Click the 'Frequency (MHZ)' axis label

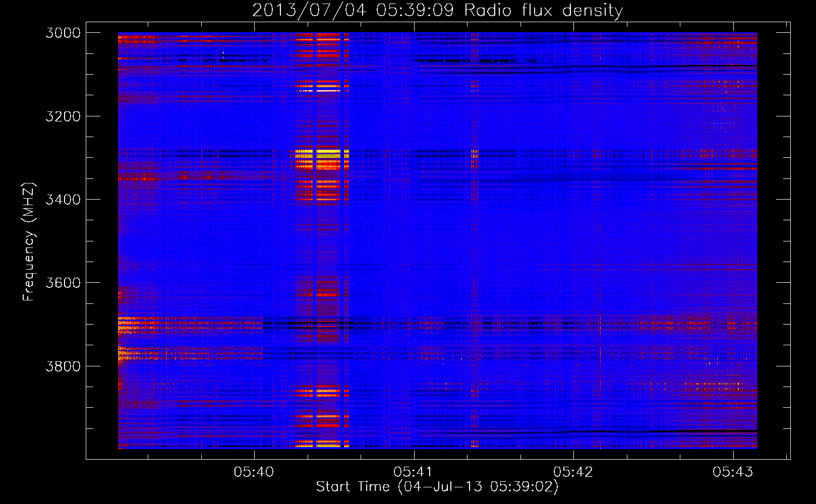(x=29, y=242)
